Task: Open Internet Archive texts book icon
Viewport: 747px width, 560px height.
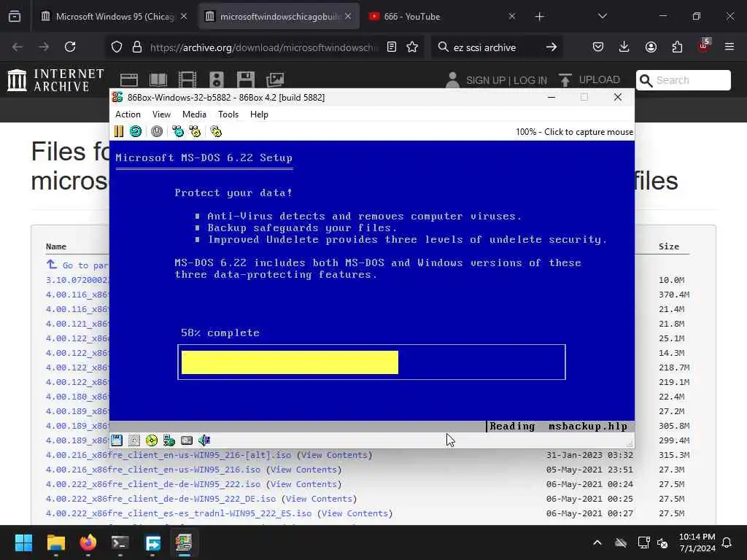Action: 158,80
